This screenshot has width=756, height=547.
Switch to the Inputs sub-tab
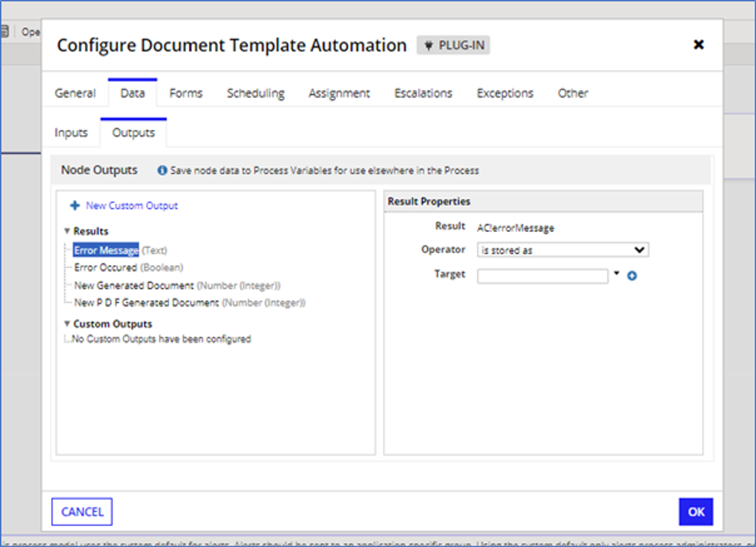(x=71, y=133)
